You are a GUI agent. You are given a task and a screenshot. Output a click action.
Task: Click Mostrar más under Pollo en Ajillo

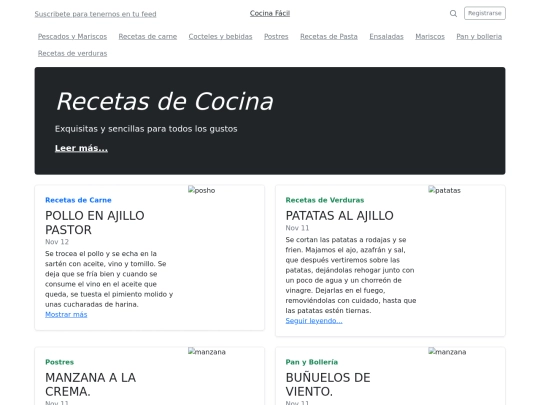point(66,314)
